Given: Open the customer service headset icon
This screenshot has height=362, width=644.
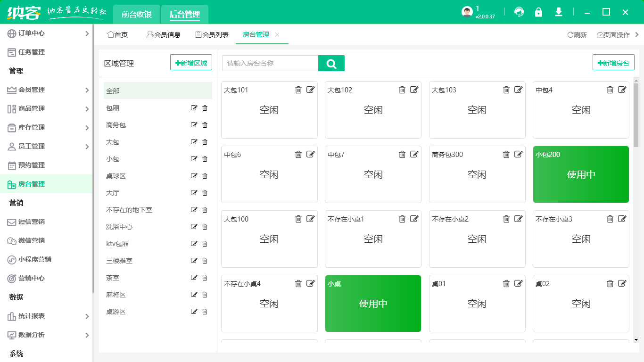Looking at the screenshot, I should (519, 12).
